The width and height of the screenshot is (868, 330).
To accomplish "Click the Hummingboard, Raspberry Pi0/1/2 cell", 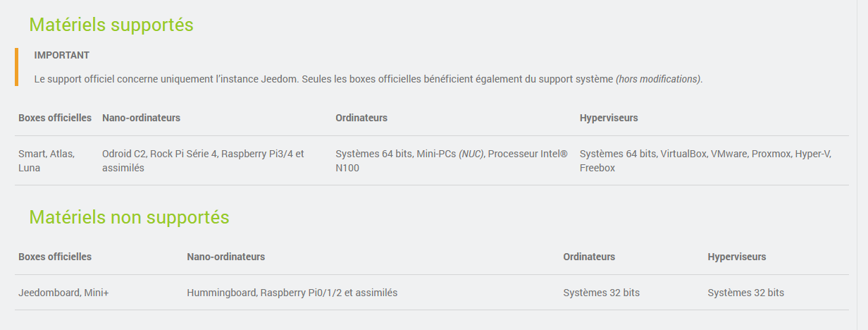I will (292, 293).
